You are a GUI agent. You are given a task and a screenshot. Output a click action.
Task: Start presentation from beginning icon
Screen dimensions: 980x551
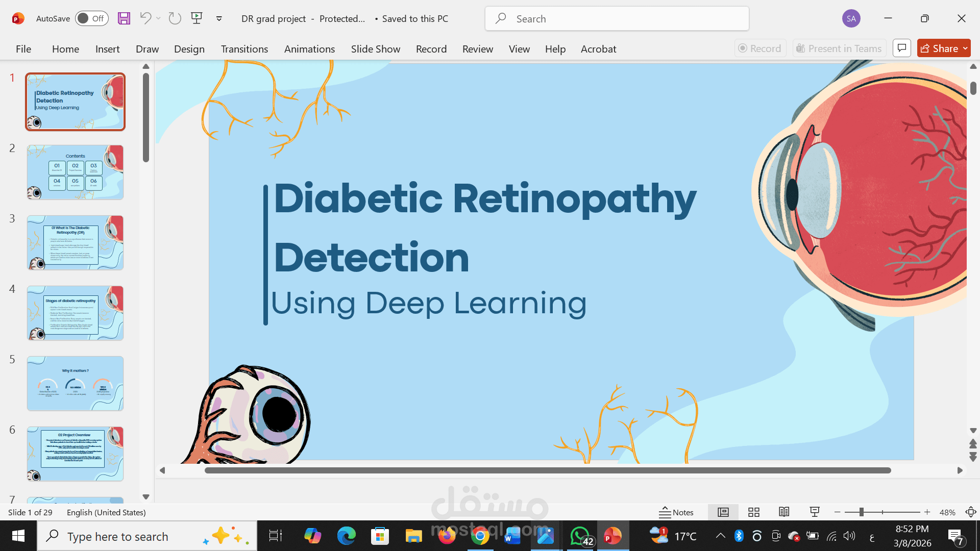click(197, 18)
